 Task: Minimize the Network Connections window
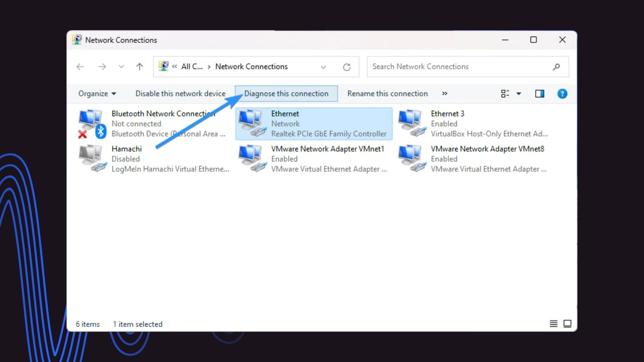click(x=505, y=40)
